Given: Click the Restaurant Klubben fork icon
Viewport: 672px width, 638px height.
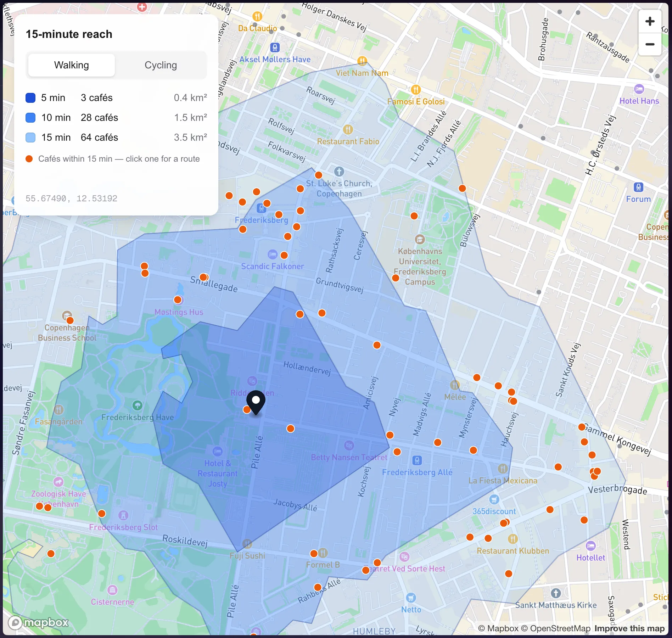Looking at the screenshot, I should click(513, 539).
